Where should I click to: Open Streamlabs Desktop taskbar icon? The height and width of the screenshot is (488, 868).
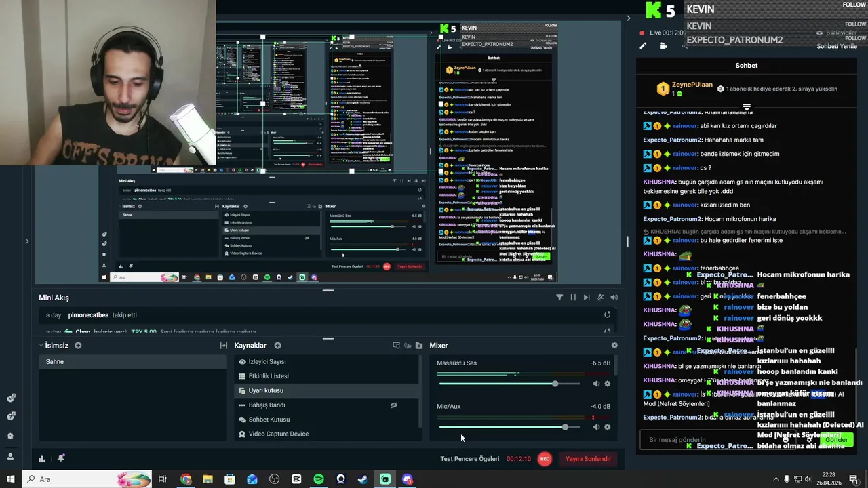[385, 479]
